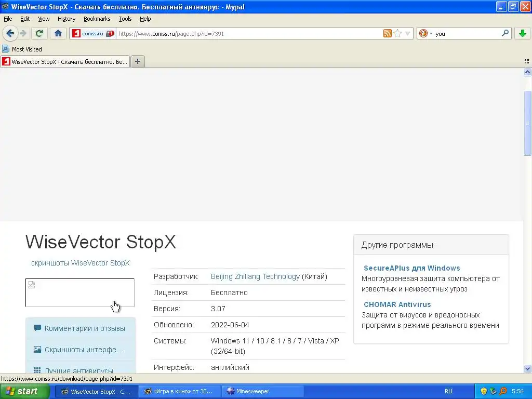Open the History menu
Viewport: 532px width, 399px height.
66,19
